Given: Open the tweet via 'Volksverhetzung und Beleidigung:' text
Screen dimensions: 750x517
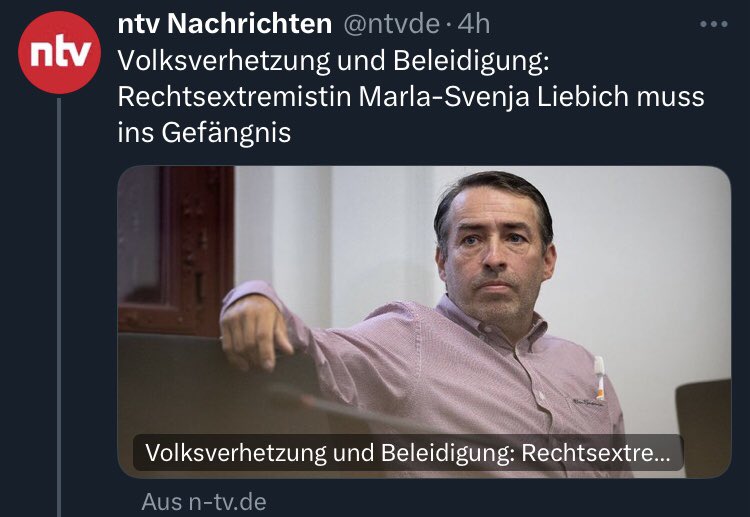Looking at the screenshot, I should 333,61.
